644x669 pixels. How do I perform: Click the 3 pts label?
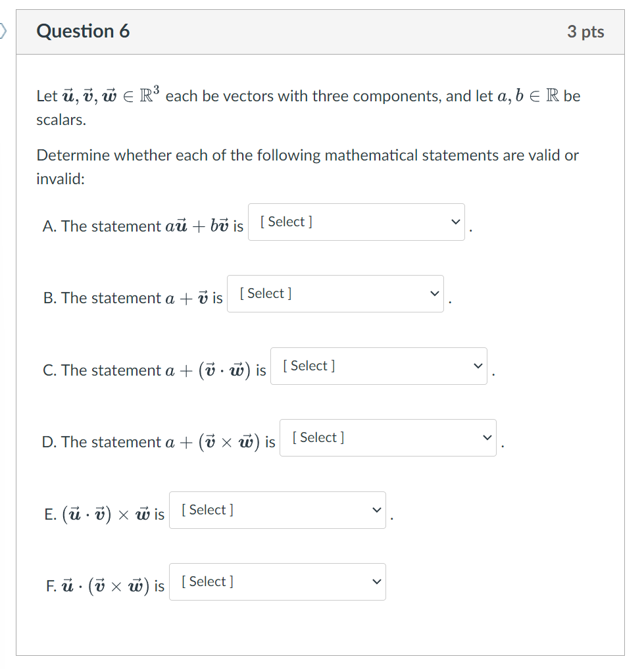pos(585,31)
